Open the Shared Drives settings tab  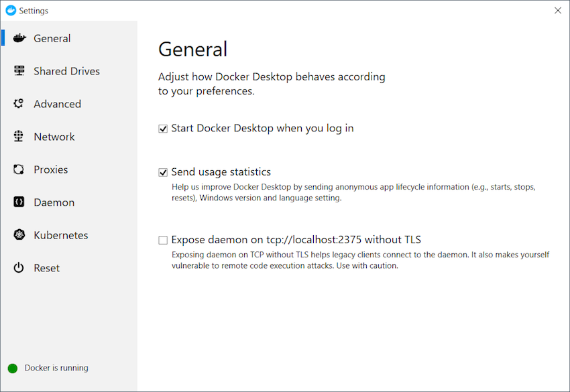[66, 71]
